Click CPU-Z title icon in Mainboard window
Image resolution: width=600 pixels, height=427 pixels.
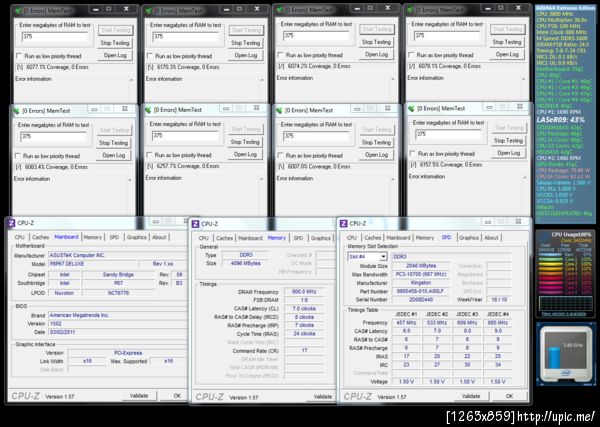click(x=12, y=223)
